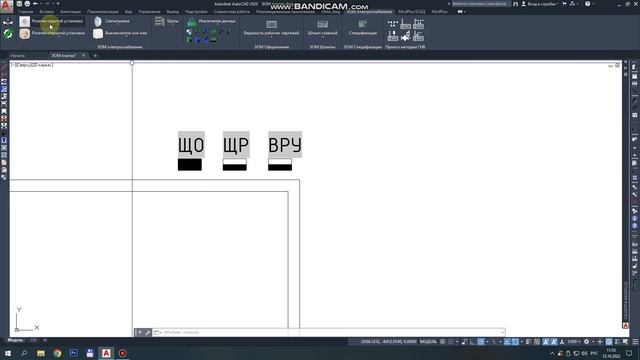Click the Undo arrow in quick access toolbar

tap(36, 4)
